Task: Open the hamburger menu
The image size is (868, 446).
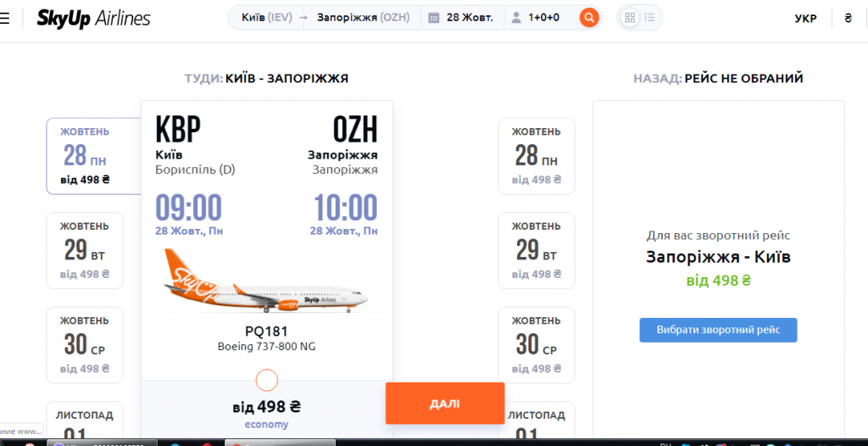Action: [x=5, y=18]
